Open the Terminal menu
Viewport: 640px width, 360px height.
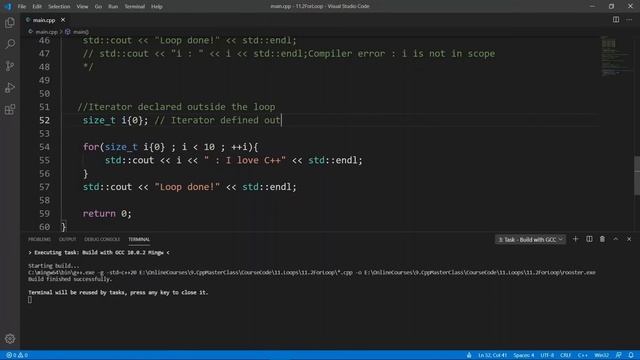click(135, 7)
